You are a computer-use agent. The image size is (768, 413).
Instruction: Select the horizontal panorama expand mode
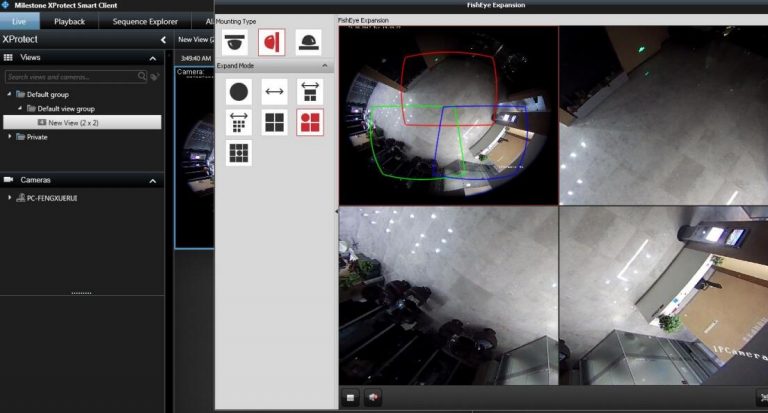(274, 92)
